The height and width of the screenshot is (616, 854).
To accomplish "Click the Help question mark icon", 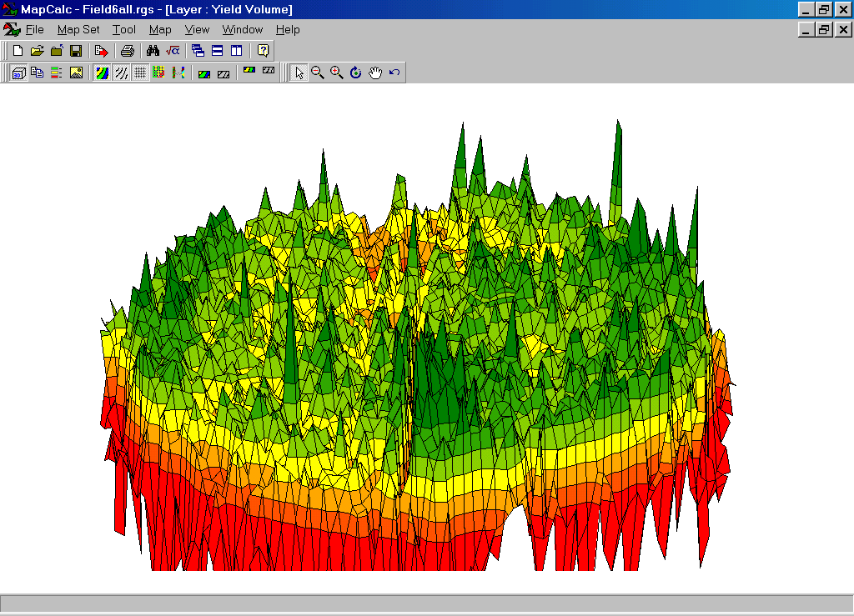I will pyautogui.click(x=263, y=51).
